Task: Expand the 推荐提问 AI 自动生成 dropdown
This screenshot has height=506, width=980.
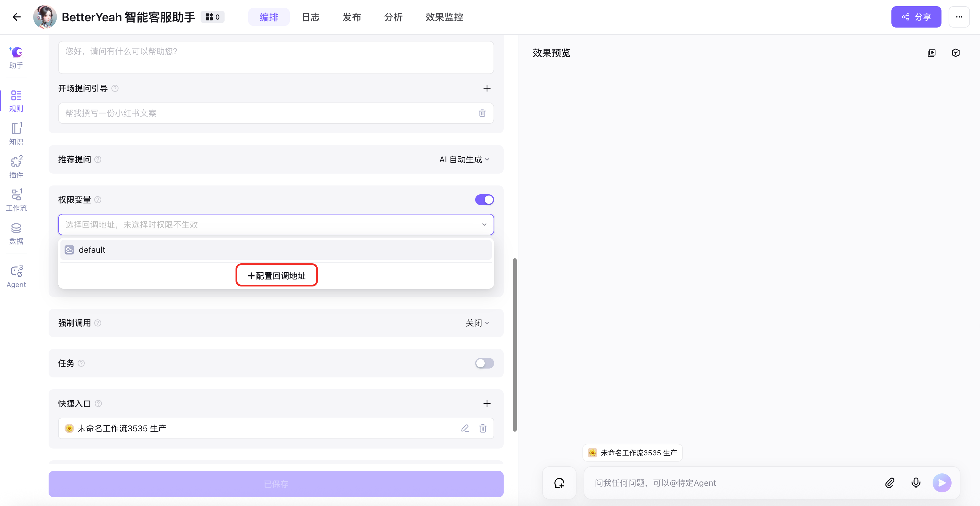Action: [x=464, y=159]
